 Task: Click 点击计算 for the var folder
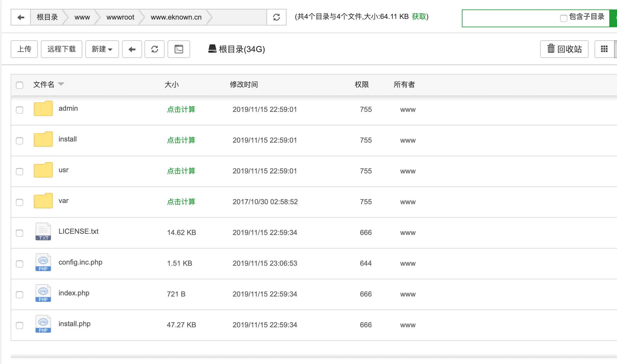pos(181,202)
